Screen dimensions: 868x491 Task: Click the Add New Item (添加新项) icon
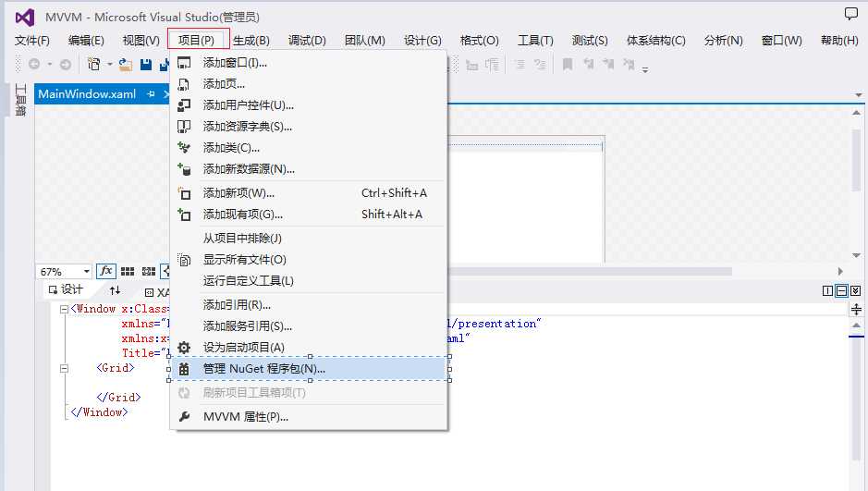184,193
